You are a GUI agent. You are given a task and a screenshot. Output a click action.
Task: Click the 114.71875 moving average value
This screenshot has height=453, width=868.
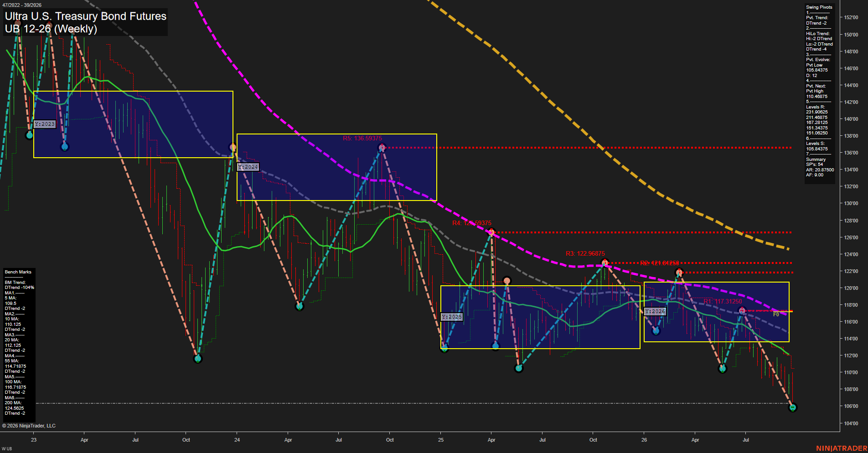15,366
